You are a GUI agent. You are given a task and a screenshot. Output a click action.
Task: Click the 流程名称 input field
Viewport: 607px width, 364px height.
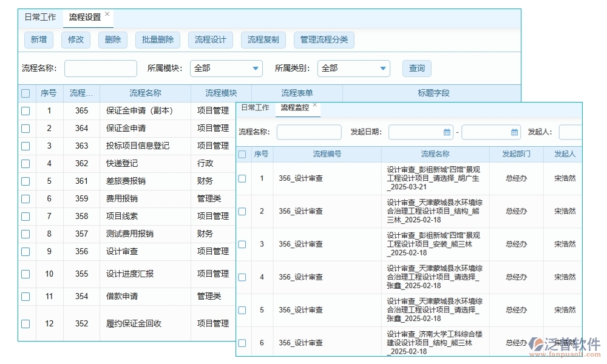(100, 69)
